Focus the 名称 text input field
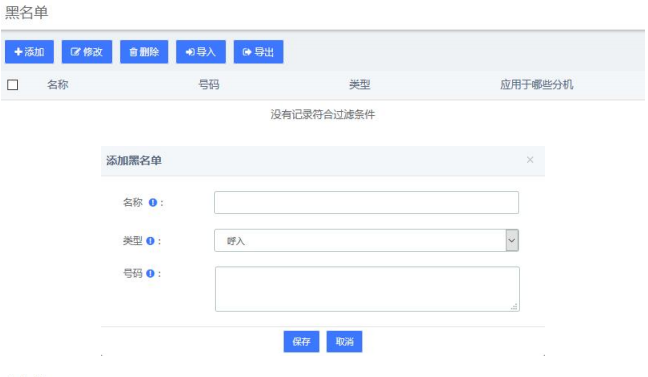The image size is (648, 377). pos(366,203)
